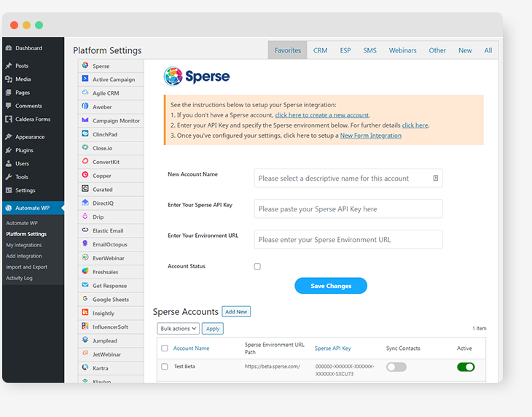
Task: Switch to the CRM tab
Action: [x=320, y=50]
